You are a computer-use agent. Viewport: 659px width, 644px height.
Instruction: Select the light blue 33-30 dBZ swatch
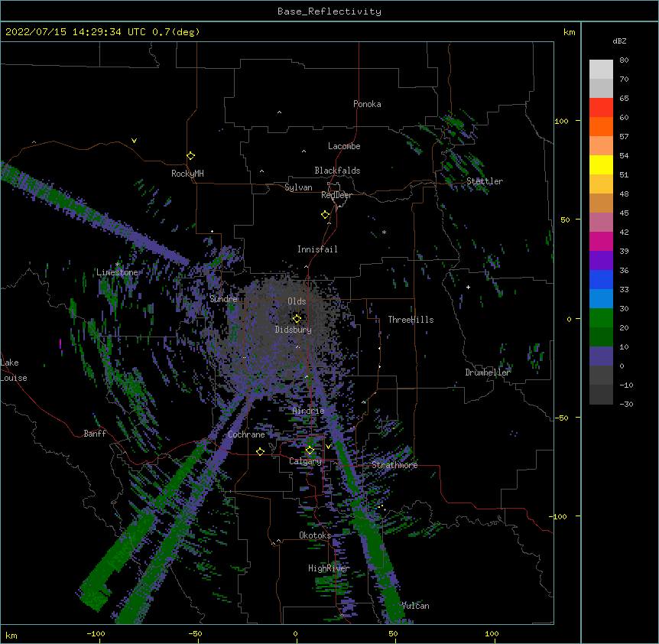click(601, 299)
